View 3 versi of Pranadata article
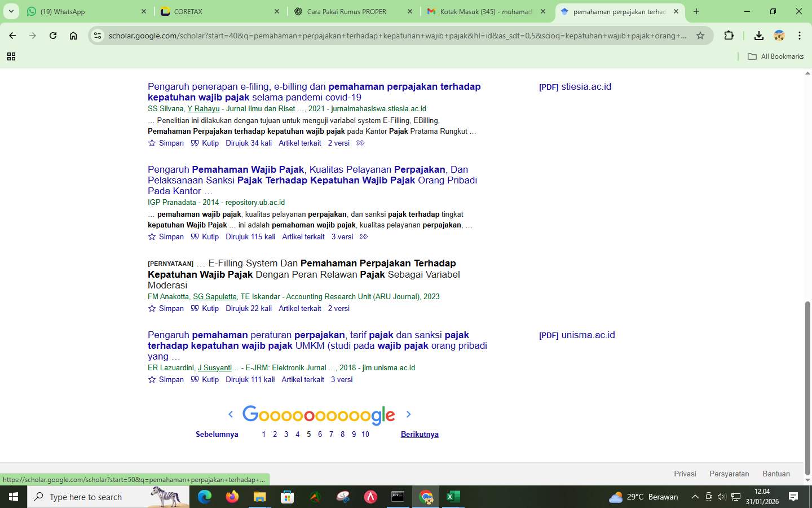812x508 pixels. click(x=342, y=237)
